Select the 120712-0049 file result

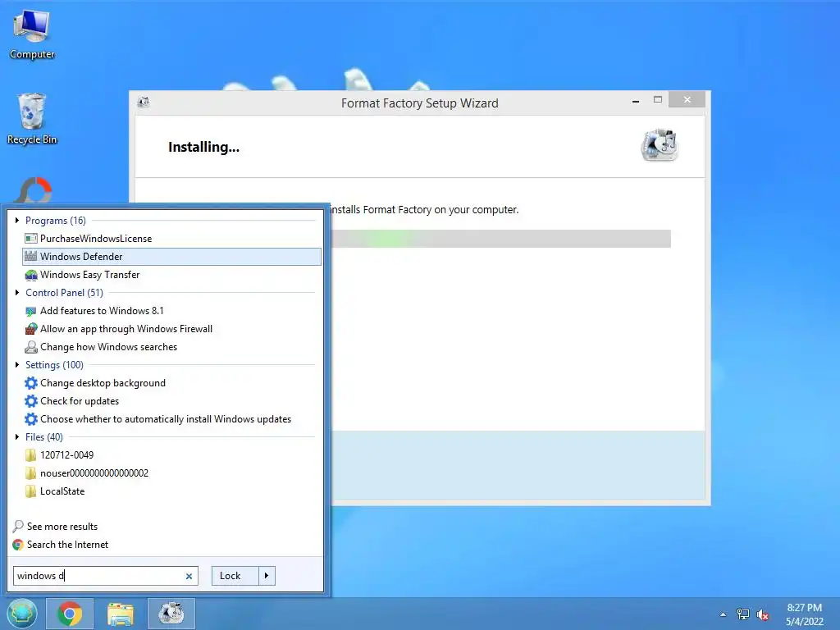67,455
